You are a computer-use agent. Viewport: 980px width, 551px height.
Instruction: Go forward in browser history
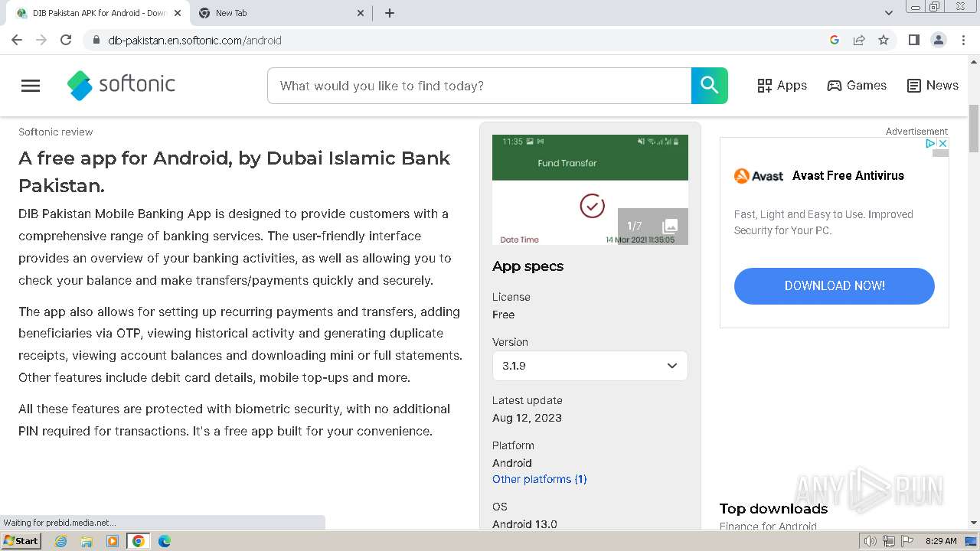coord(41,40)
